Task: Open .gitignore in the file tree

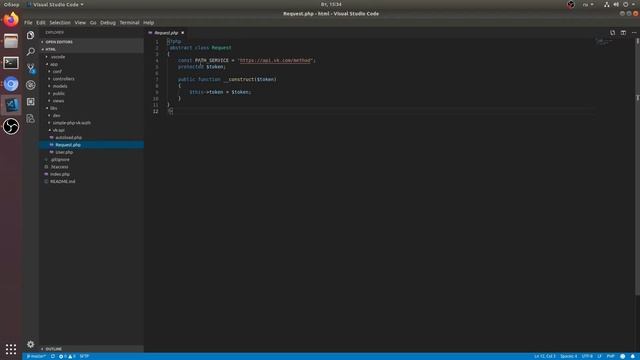Action: [x=91, y=160]
